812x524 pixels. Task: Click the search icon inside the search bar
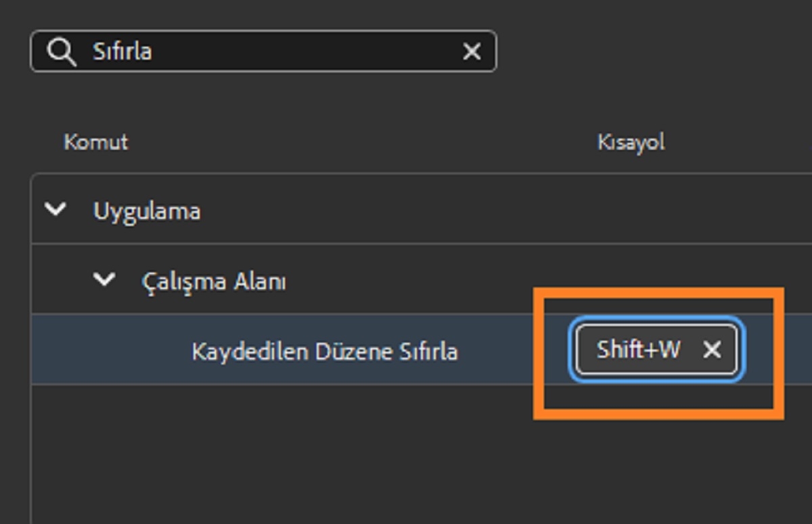pos(62,51)
